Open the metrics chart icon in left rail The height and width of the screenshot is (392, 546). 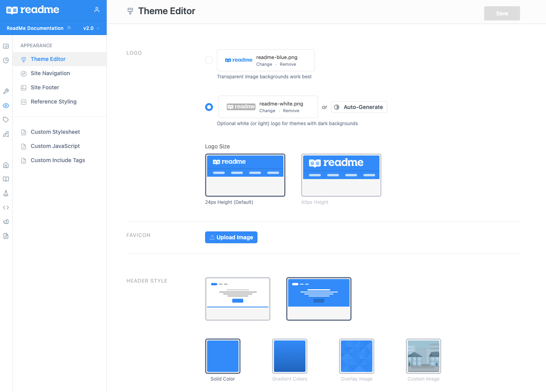pyautogui.click(x=6, y=46)
